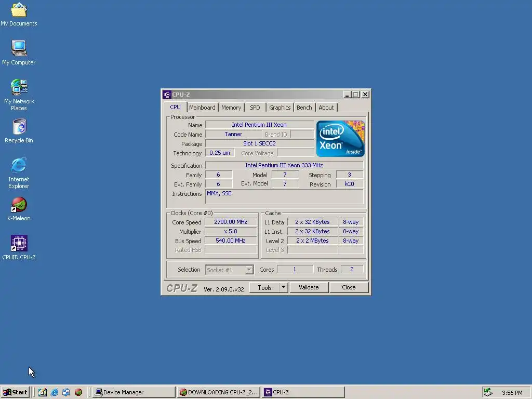Screen dimensions: 532x399
Task: Launch K-Meleon from quick launch bar
Action: pos(78,392)
